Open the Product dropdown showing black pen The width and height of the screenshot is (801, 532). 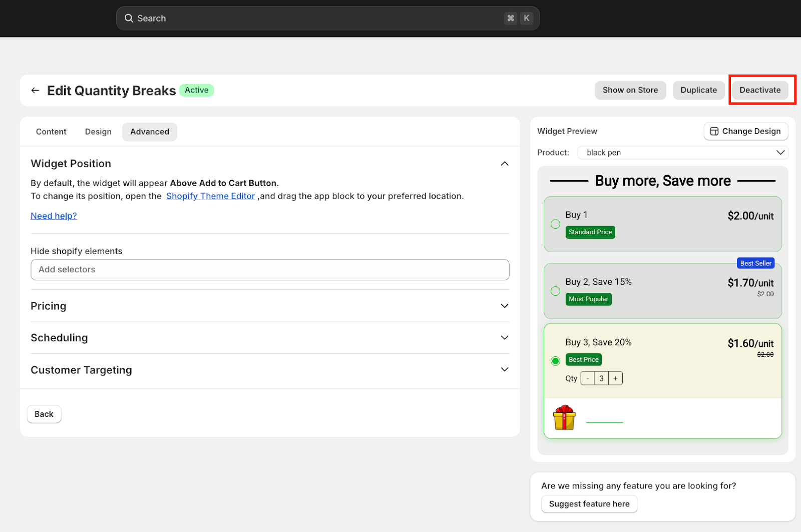click(682, 153)
